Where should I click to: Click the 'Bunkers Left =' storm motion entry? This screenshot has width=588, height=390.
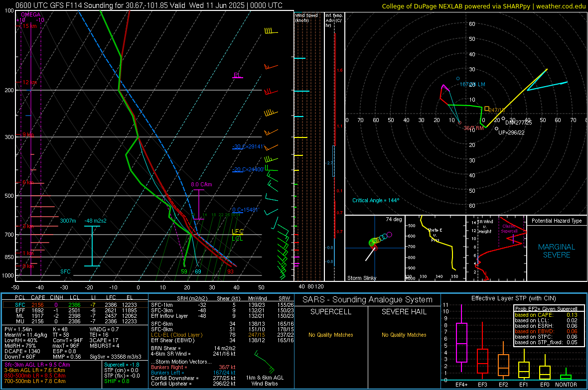(x=193, y=373)
